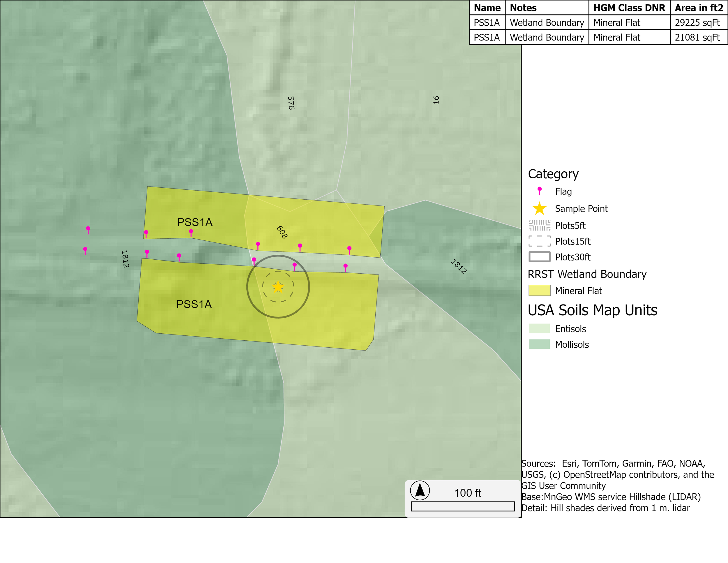
Task: Click the HGM Class DNR column header
Action: pos(629,8)
